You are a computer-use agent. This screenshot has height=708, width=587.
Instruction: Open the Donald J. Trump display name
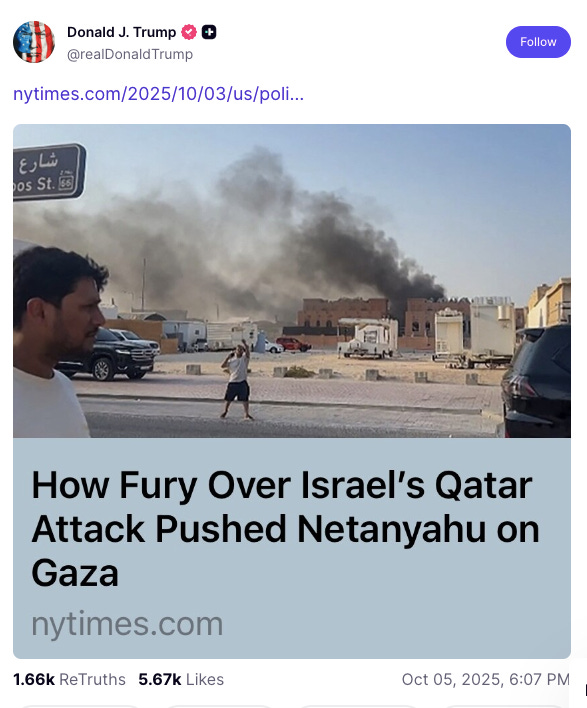click(x=121, y=32)
